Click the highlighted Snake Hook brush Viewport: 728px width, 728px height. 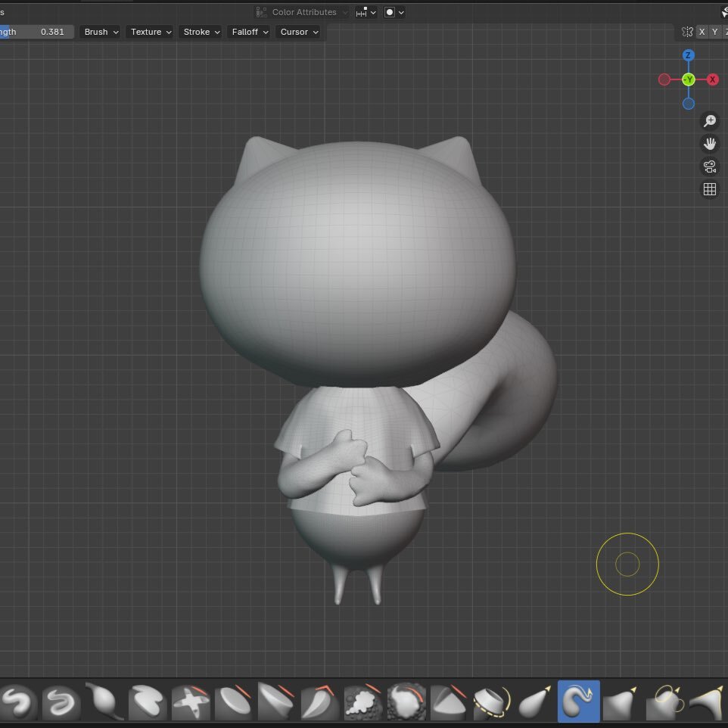point(578,702)
